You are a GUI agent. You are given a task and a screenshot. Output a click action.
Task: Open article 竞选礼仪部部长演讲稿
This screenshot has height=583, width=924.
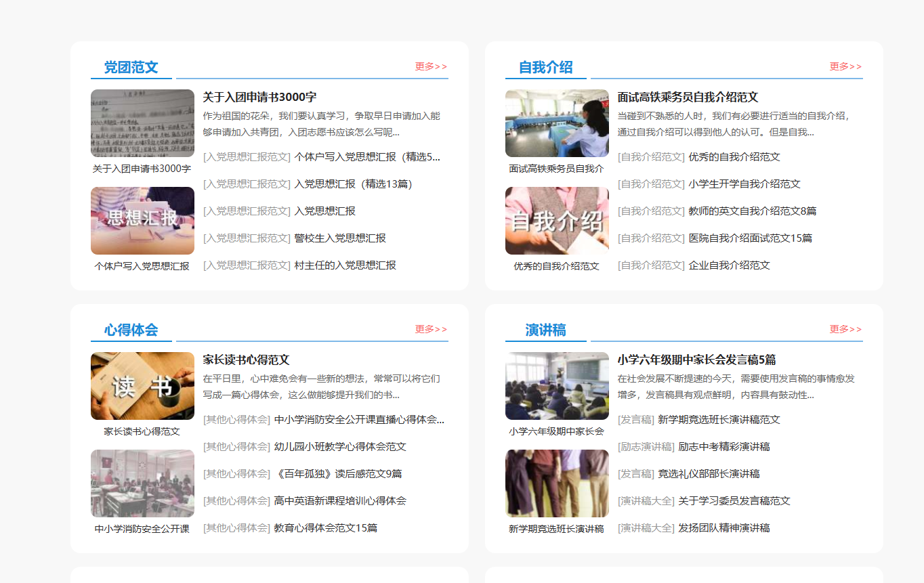click(709, 474)
